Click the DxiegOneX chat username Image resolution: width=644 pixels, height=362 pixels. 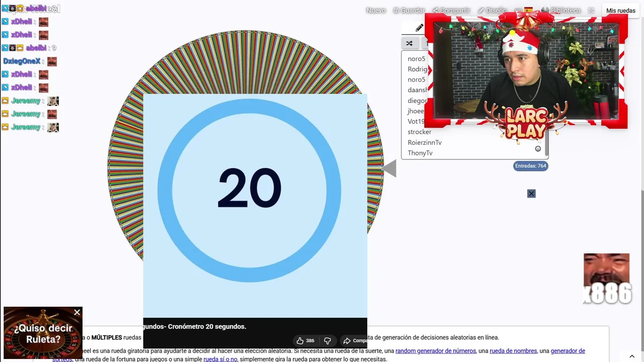click(x=22, y=61)
